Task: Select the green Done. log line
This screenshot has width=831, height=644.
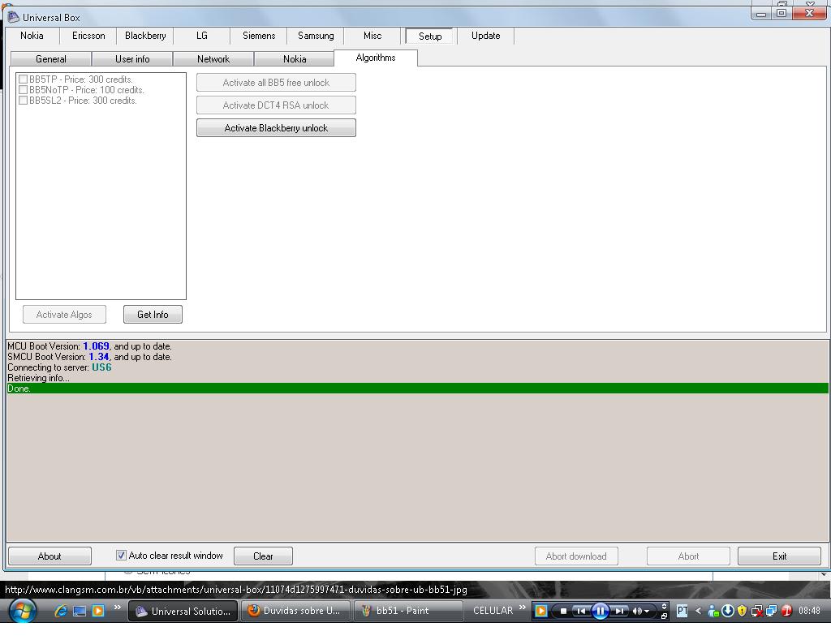Action: click(418, 389)
